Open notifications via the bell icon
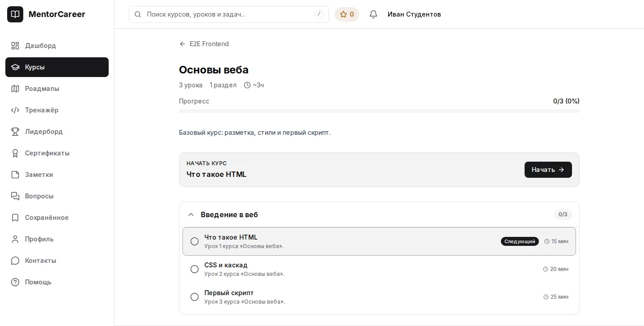Image resolution: width=644 pixels, height=326 pixels. point(373,14)
